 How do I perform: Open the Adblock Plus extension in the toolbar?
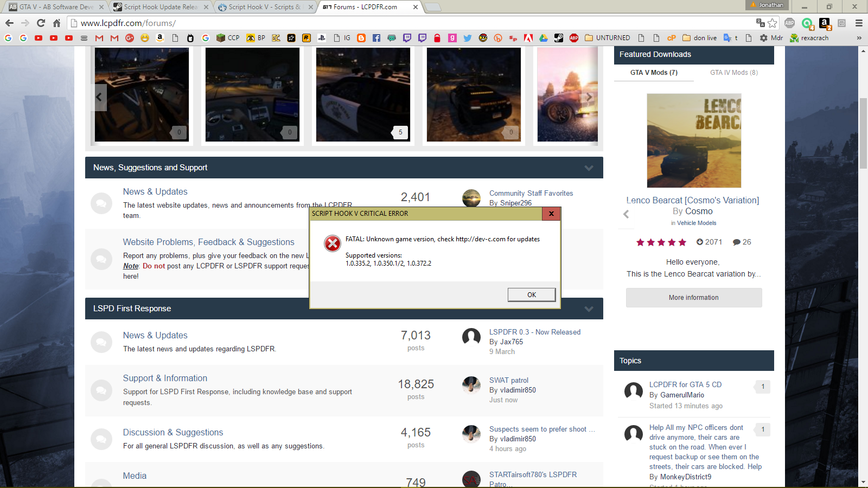click(790, 23)
